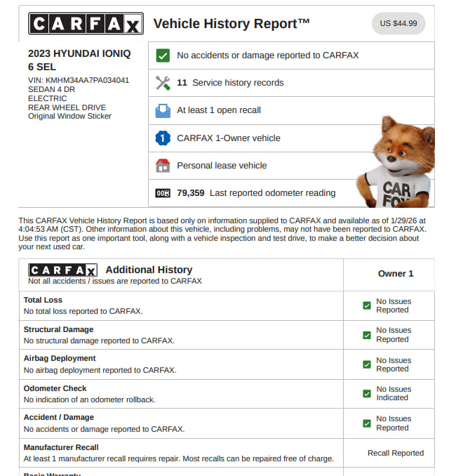Click the Car Fox mascot image

[x=394, y=165]
